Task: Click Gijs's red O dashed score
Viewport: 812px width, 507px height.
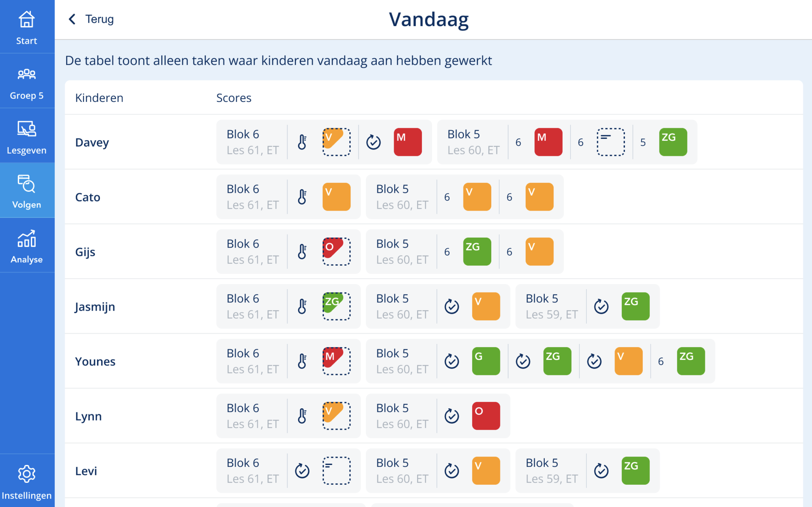Action: (337, 252)
